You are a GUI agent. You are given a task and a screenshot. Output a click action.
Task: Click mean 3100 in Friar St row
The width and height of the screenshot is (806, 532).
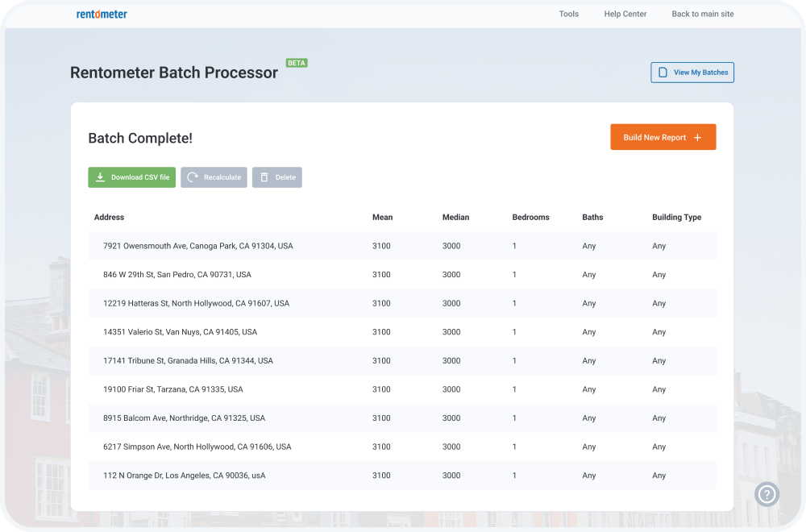(x=381, y=389)
